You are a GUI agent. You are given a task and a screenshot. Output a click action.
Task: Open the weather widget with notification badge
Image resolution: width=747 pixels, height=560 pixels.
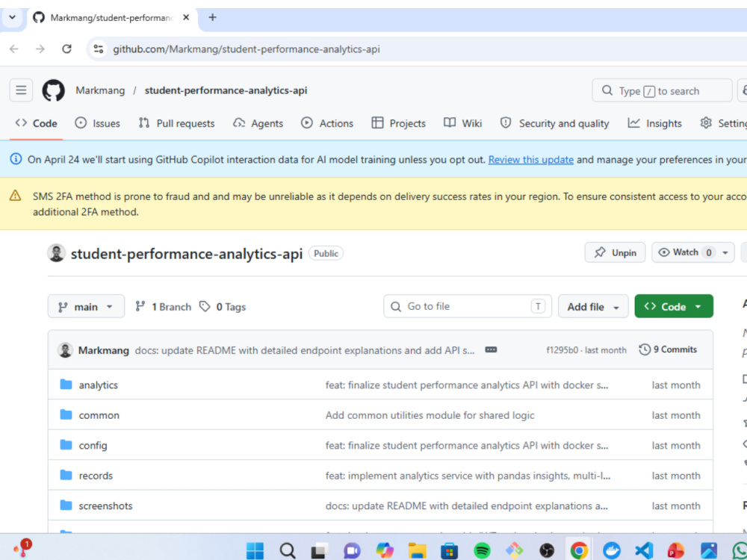(22, 549)
